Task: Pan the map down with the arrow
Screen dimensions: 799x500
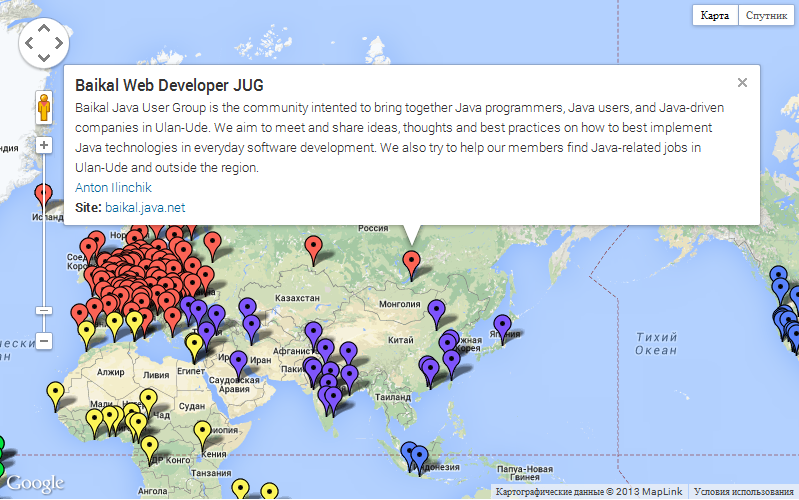Action: coord(44,58)
